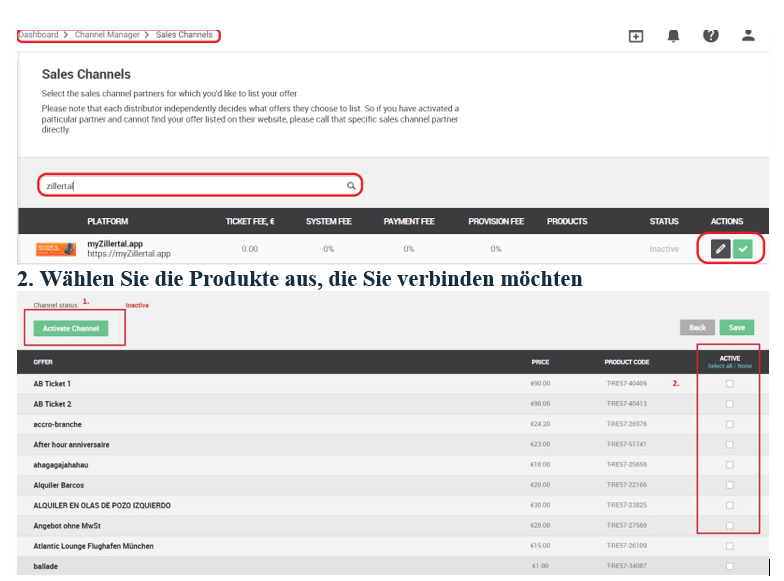This screenshot has height=581, width=784.
Task: Click product code T-RE57-40409
Action: [626, 384]
